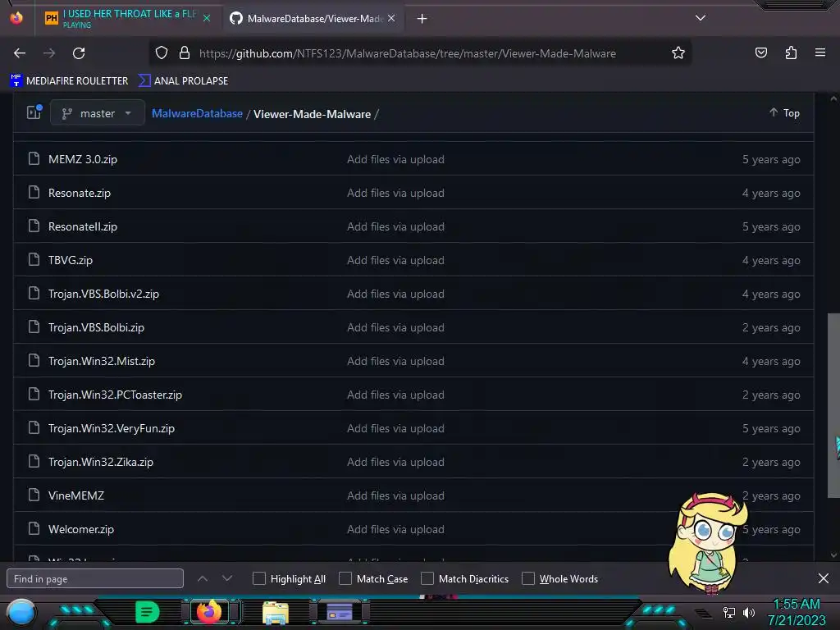Click the MalwareDatabase breadcrumb link
Viewport: 840px width, 630px height.
point(197,113)
